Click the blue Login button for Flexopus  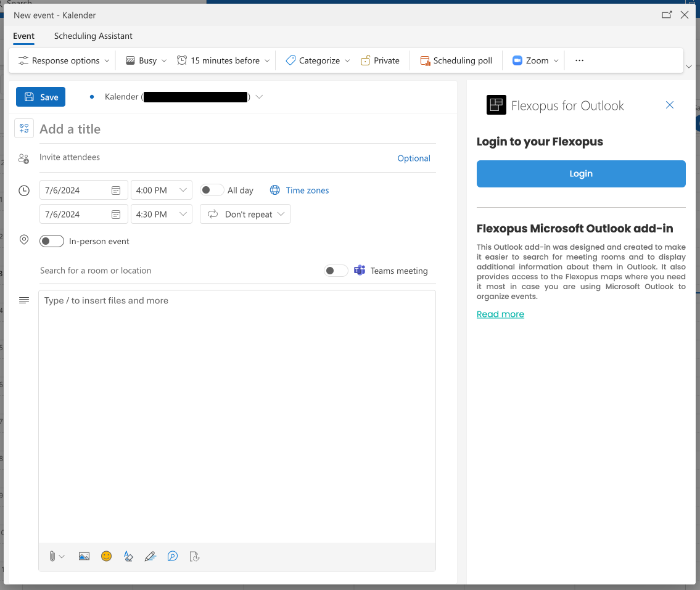pyautogui.click(x=581, y=174)
